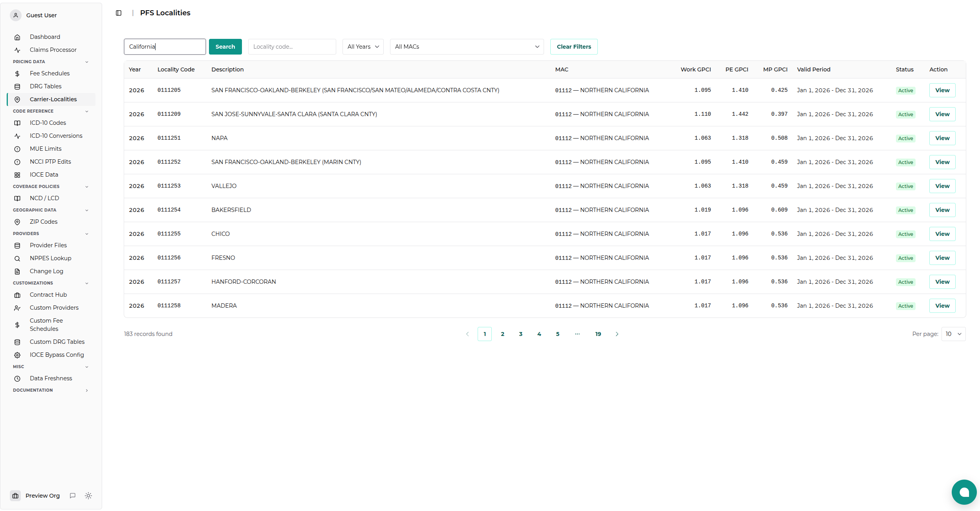Viewport: 980px width, 511px height.
Task: Click the Custom Providers user icon
Action: tap(17, 308)
